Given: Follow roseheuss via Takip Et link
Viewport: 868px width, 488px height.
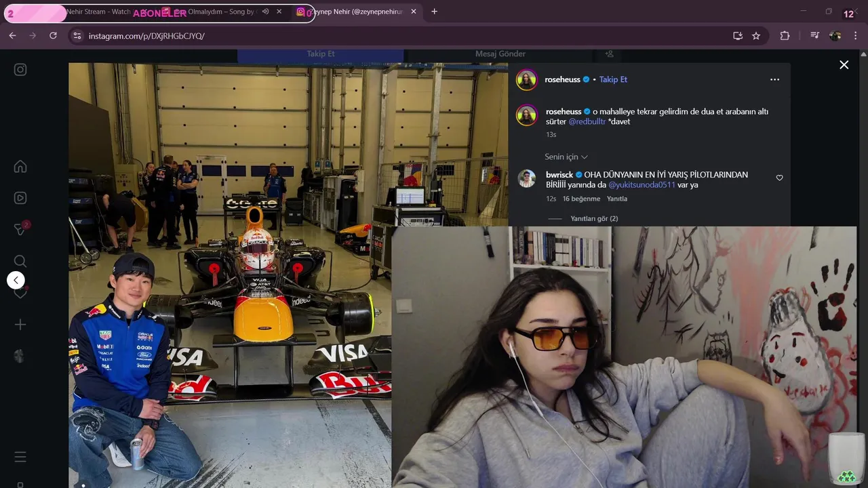Looking at the screenshot, I should (613, 79).
